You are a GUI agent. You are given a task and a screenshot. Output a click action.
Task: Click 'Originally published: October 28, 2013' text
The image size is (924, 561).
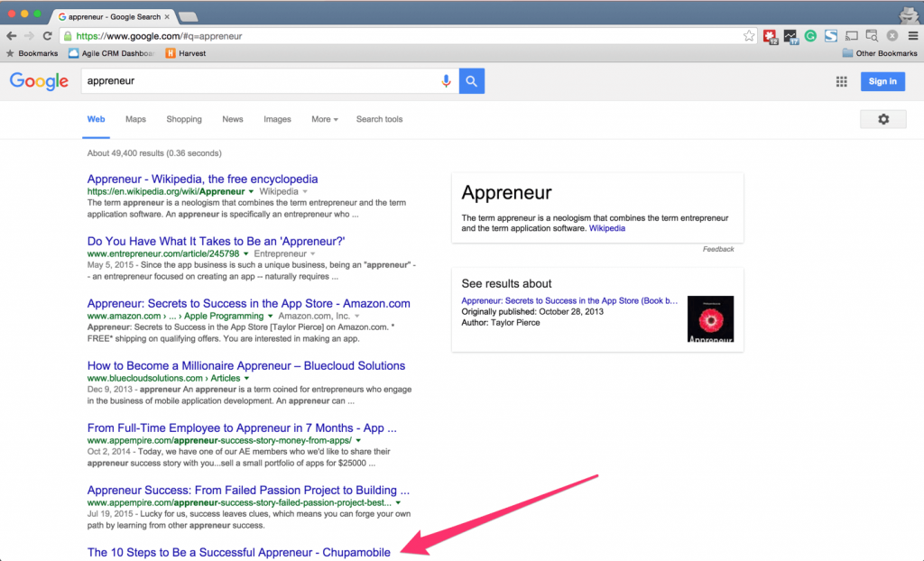tap(532, 312)
